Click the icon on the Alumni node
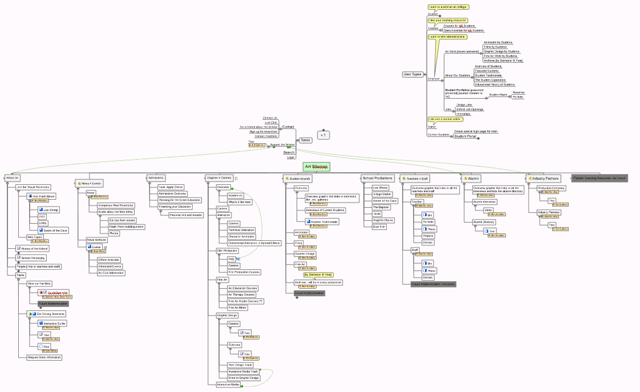Image resolution: width=640 pixels, height=392 pixels. 465,178
